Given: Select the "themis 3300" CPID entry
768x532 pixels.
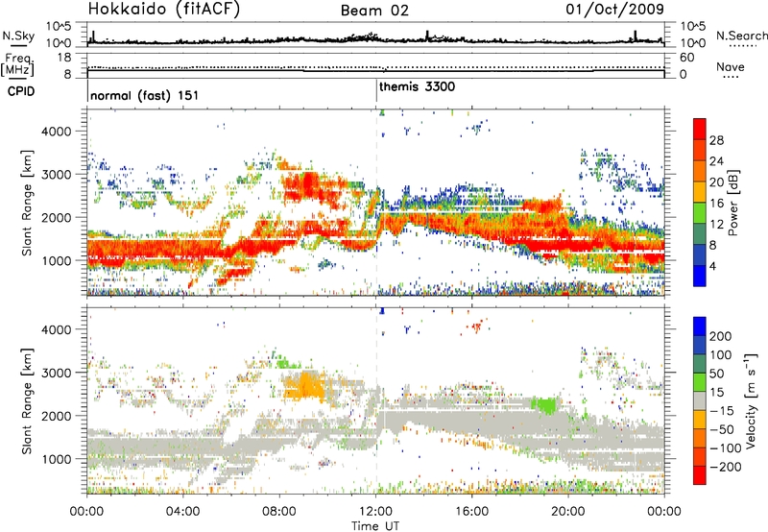Looking at the screenshot, I should coord(417,86).
